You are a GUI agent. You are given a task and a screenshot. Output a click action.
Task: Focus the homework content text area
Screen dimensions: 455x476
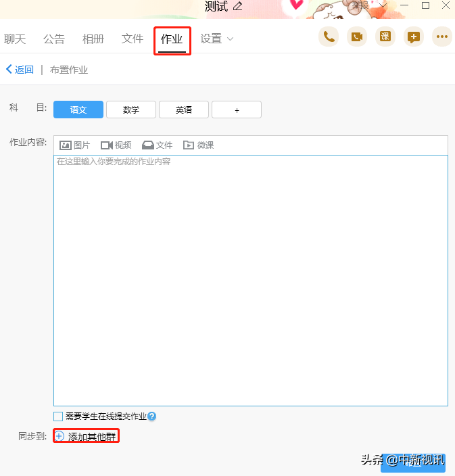tap(251, 281)
